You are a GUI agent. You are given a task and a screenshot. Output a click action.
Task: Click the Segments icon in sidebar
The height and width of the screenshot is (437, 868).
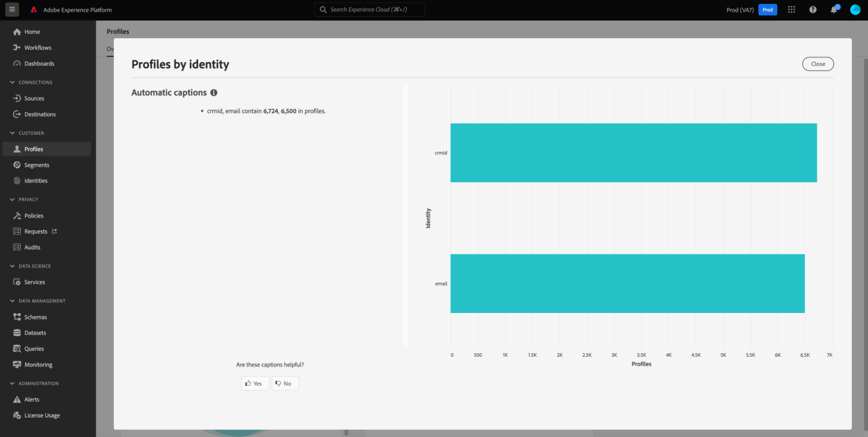pos(17,165)
